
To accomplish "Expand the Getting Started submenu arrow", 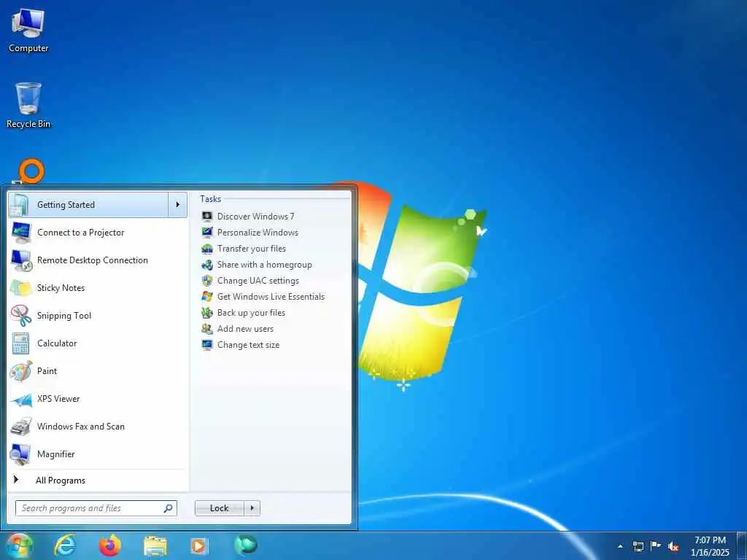I will 178,205.
